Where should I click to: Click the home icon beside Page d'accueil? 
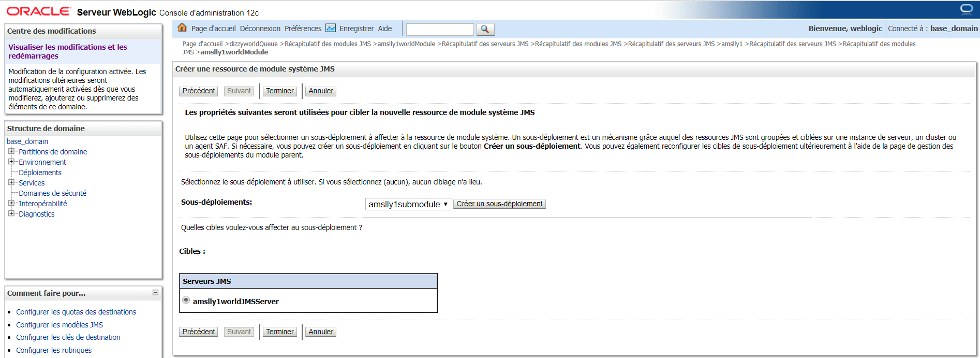pyautogui.click(x=182, y=27)
